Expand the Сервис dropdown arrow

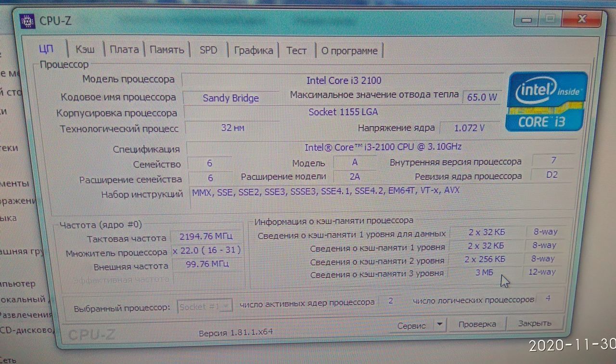click(439, 325)
